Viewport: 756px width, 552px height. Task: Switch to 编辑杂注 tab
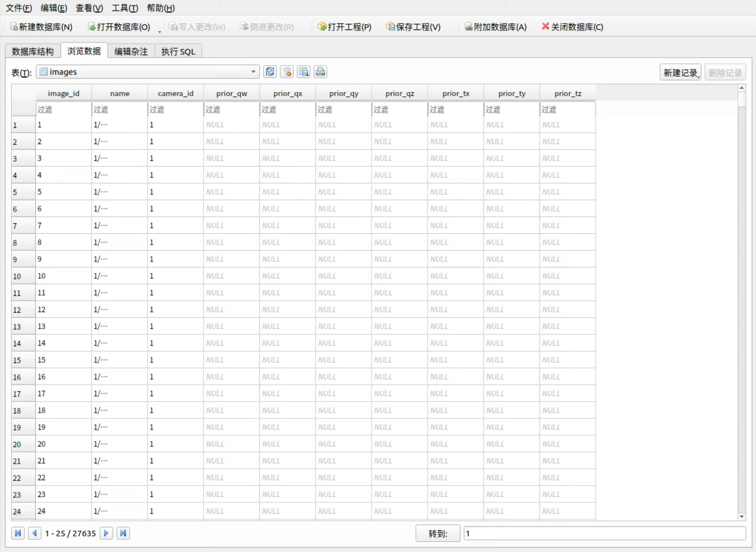coord(131,51)
